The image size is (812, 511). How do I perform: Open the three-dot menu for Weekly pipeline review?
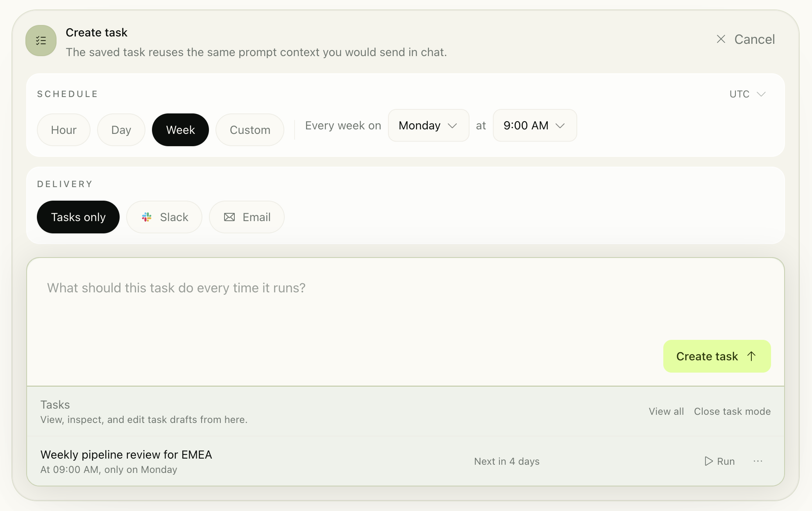758,461
